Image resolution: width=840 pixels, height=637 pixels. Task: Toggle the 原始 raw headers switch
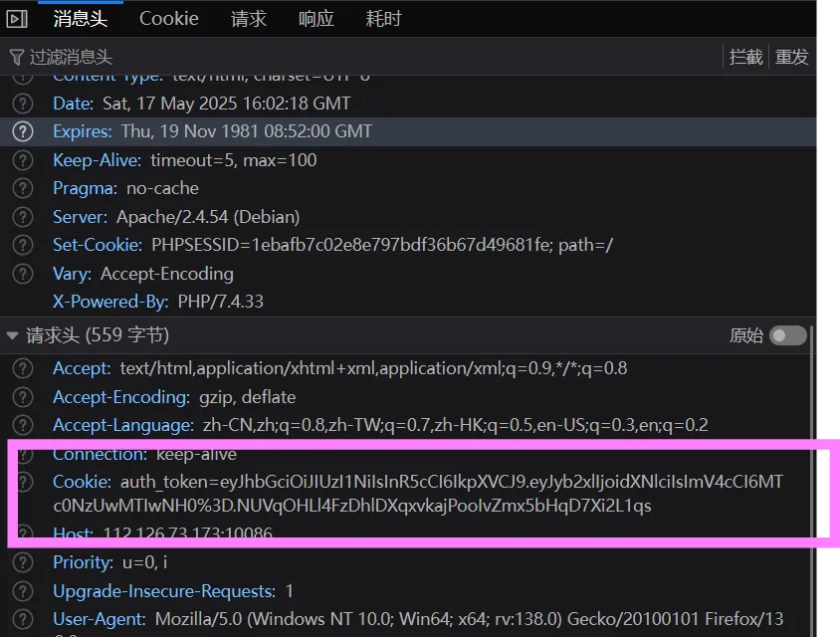[x=787, y=335]
